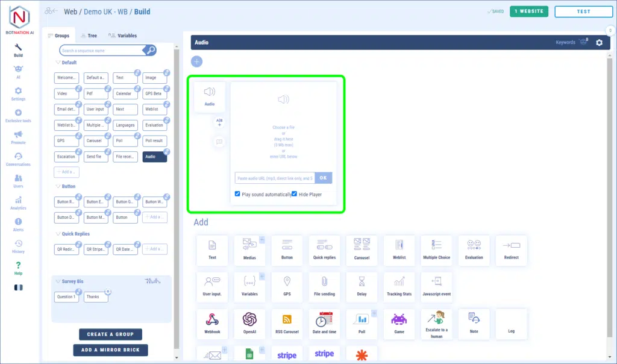Add a Delay hourglass brick
Image resolution: width=617 pixels, height=364 pixels.
tap(362, 287)
